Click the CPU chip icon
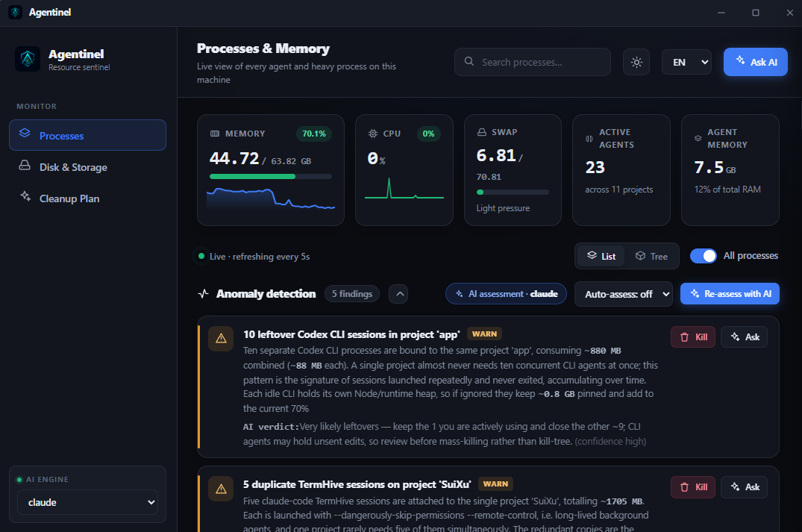Image resolution: width=802 pixels, height=532 pixels. (x=373, y=134)
